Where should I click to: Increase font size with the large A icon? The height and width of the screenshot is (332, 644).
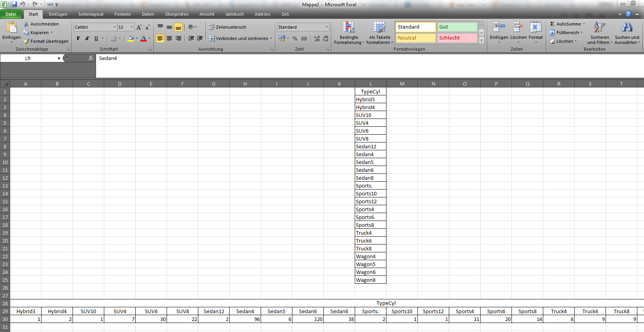click(139, 27)
